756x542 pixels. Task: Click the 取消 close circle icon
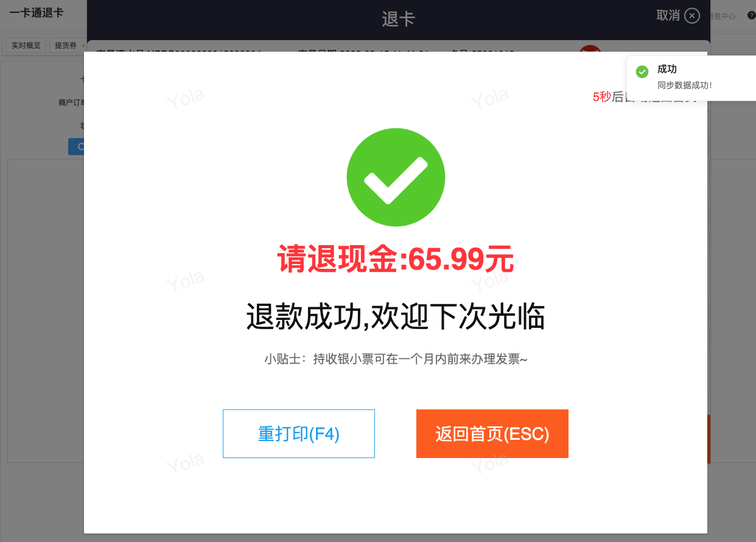[x=692, y=16]
